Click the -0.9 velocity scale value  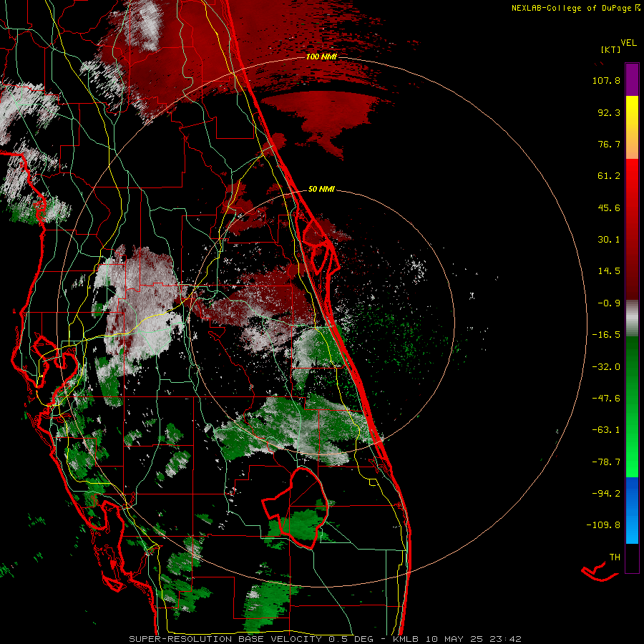click(609, 303)
